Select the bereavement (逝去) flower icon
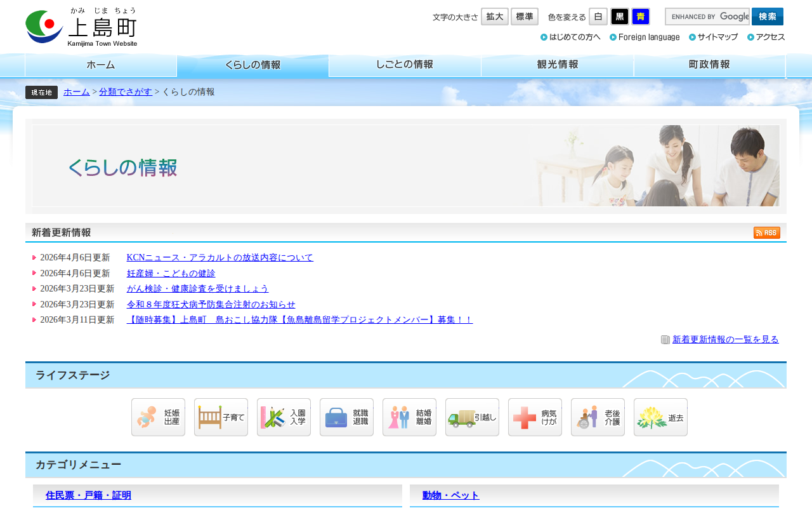812x508 pixels. tap(660, 417)
